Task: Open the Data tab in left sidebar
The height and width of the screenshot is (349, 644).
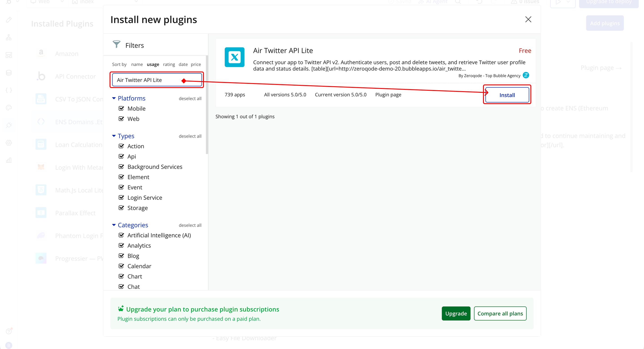Action: (x=9, y=73)
